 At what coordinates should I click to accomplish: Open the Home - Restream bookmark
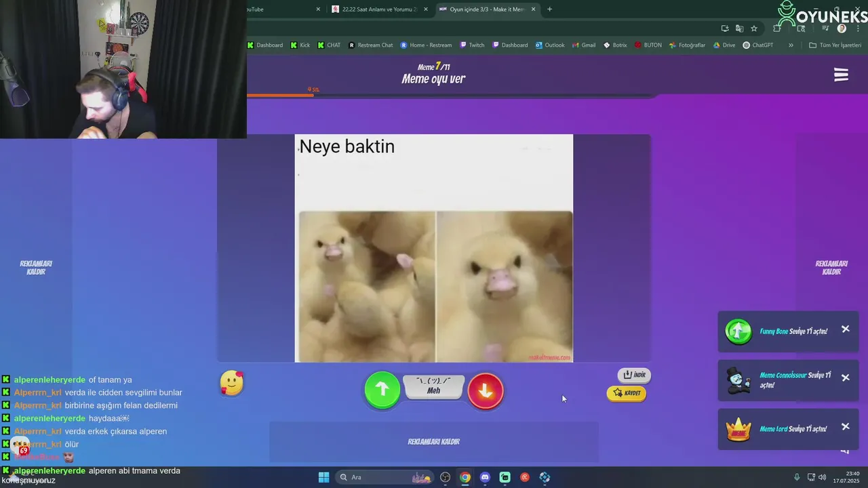tap(426, 45)
